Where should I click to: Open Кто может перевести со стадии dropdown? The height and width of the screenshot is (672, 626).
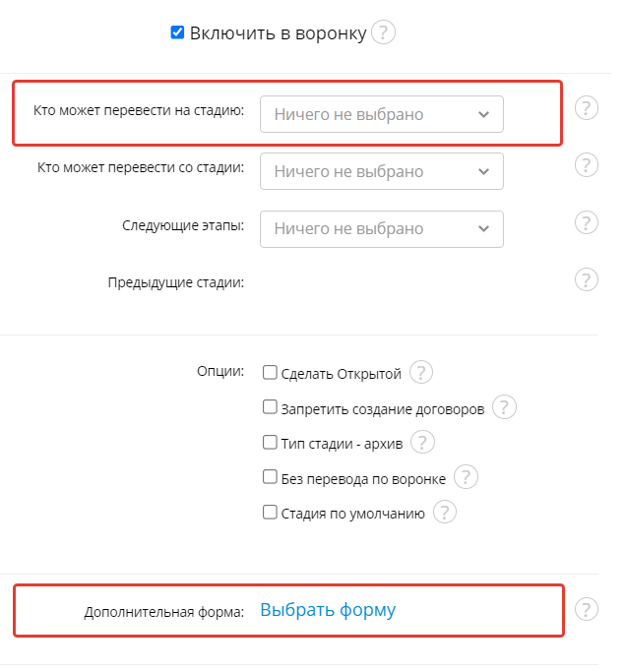coord(381,171)
